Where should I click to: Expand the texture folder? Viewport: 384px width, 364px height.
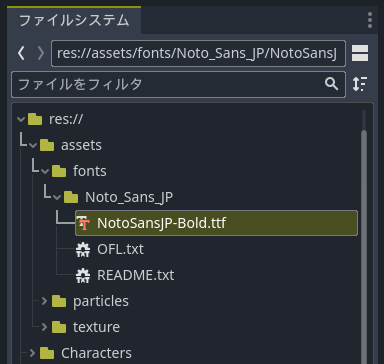point(44,327)
